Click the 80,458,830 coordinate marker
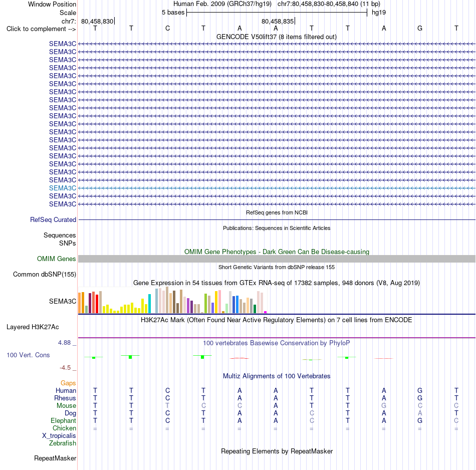Image resolution: width=476 pixels, height=470 pixels. tap(97, 21)
